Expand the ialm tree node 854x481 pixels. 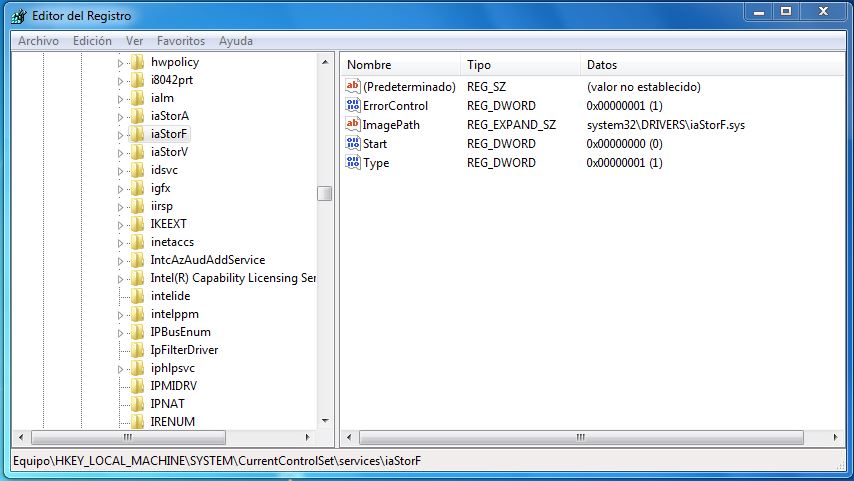[120, 99]
